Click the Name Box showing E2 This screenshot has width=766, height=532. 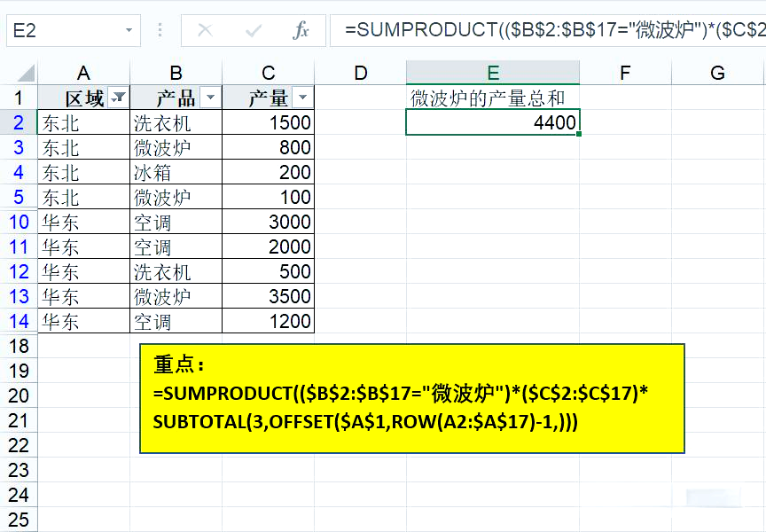tap(74, 30)
